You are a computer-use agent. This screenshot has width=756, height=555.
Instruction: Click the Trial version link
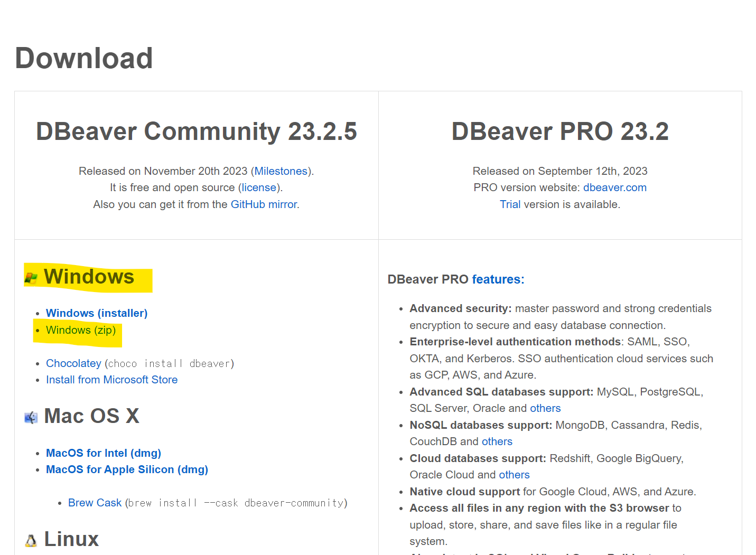pyautogui.click(x=510, y=204)
